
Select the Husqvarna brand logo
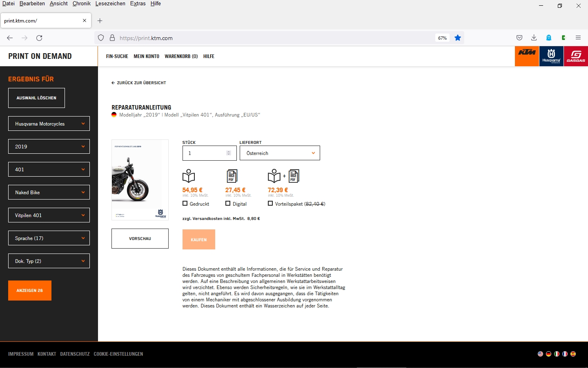pyautogui.click(x=551, y=56)
